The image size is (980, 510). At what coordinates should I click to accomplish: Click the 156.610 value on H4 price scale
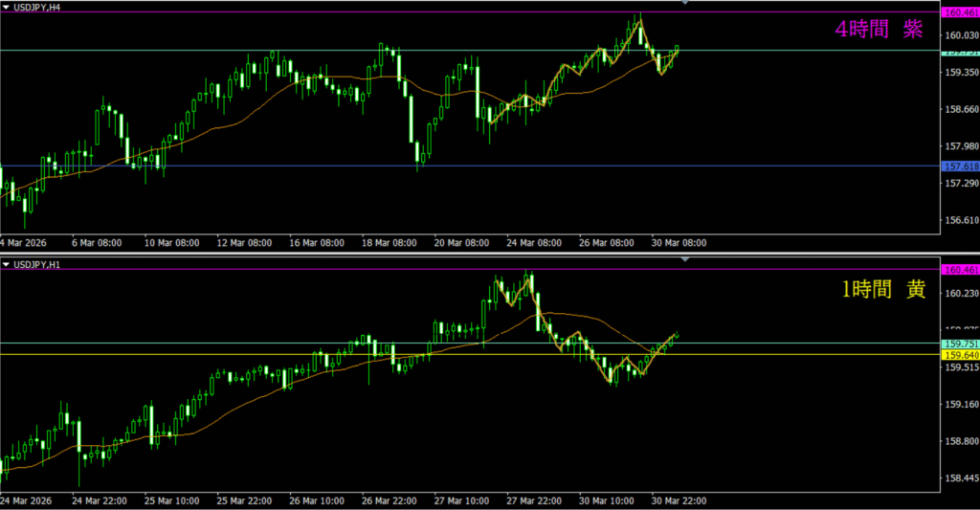[x=960, y=220]
